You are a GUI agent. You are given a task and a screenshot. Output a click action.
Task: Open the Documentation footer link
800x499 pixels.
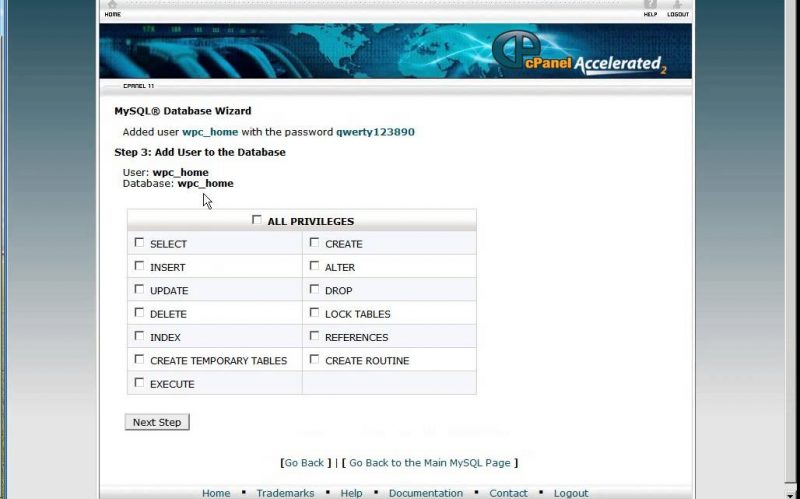tap(425, 493)
